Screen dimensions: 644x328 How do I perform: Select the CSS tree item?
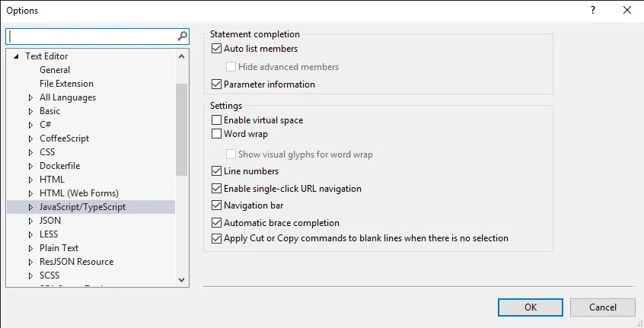(x=47, y=152)
